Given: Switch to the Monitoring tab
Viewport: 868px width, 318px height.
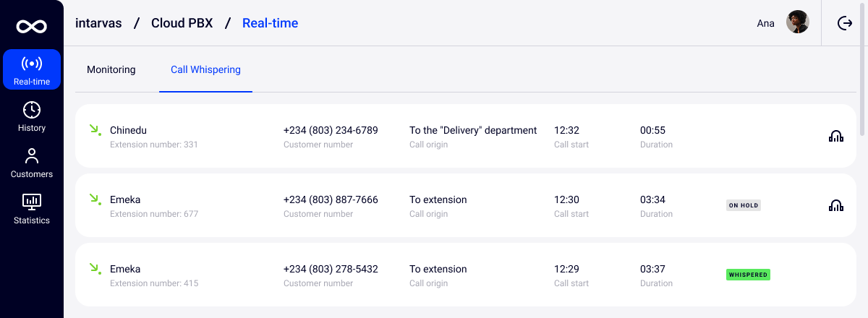Looking at the screenshot, I should click(111, 70).
